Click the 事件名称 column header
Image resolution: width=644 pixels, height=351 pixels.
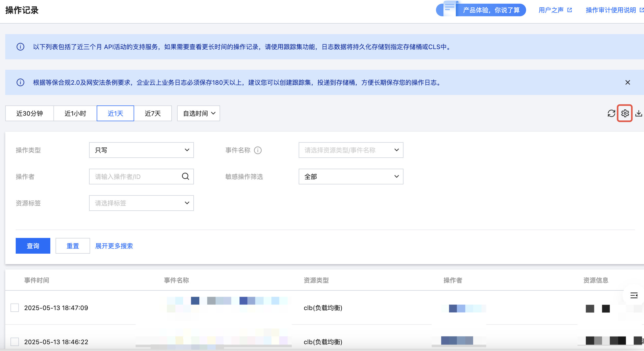click(177, 280)
